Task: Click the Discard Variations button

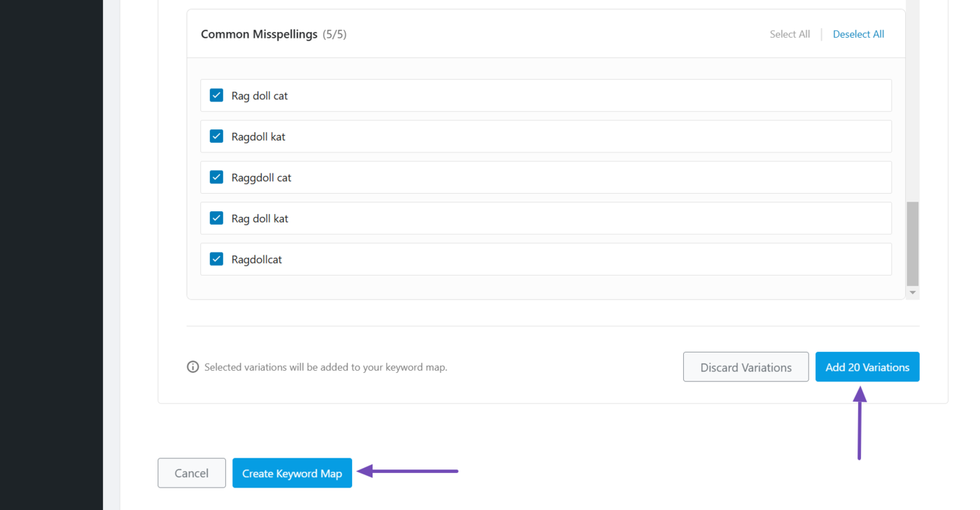Action: (745, 367)
